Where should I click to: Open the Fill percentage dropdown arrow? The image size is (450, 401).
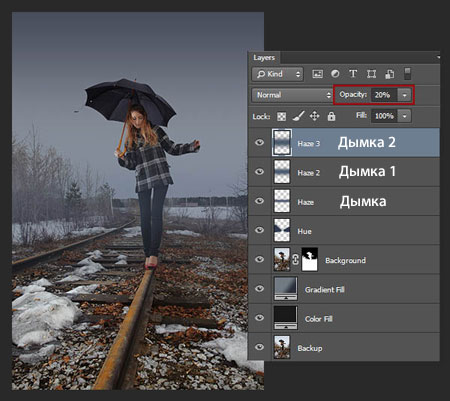pos(404,116)
